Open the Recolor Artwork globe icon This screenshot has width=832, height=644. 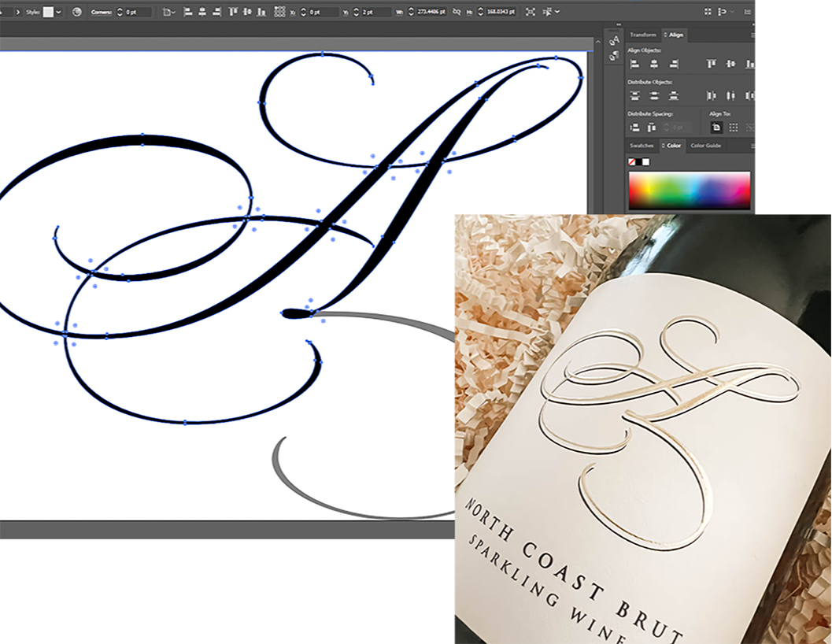[77, 12]
